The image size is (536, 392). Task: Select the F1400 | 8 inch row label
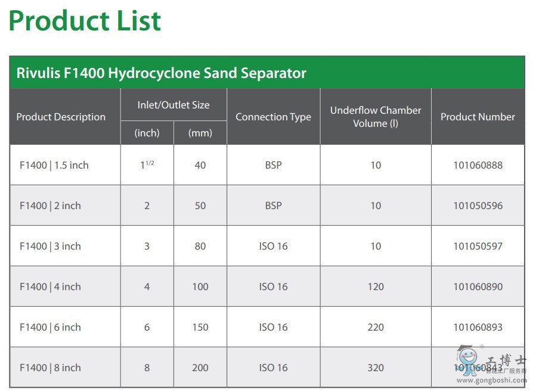click(x=50, y=368)
